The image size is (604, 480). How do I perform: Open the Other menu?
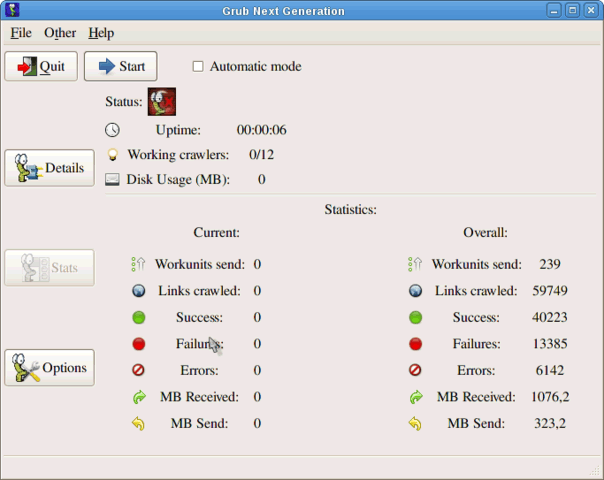pyautogui.click(x=60, y=33)
